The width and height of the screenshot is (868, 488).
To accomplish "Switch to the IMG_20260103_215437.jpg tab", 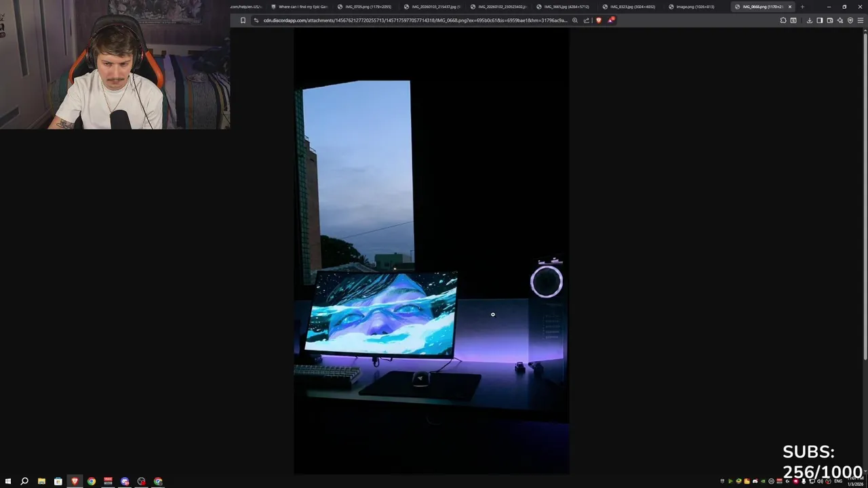I will tap(433, 7).
